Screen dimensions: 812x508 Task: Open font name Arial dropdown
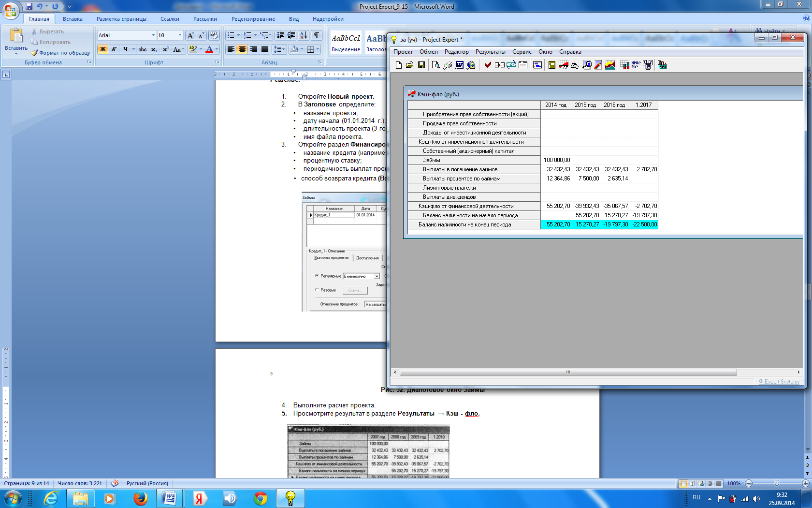153,35
